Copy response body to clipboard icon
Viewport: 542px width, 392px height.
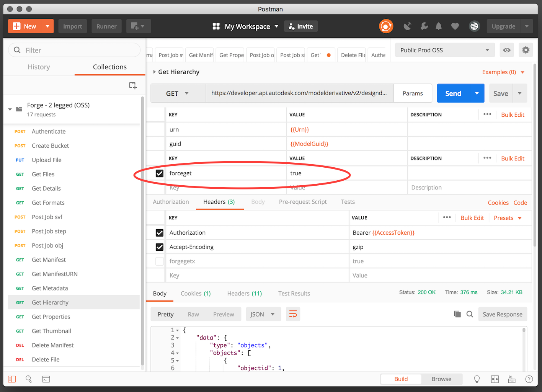(457, 314)
